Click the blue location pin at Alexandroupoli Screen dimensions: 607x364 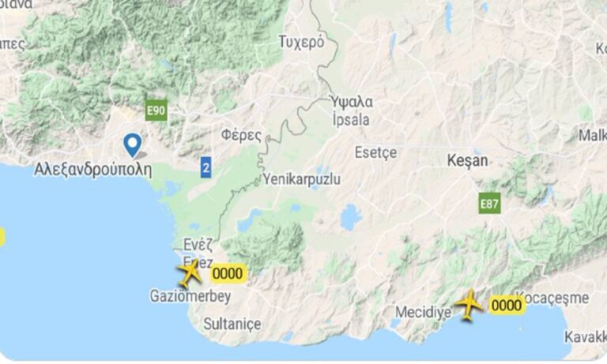pos(133,145)
